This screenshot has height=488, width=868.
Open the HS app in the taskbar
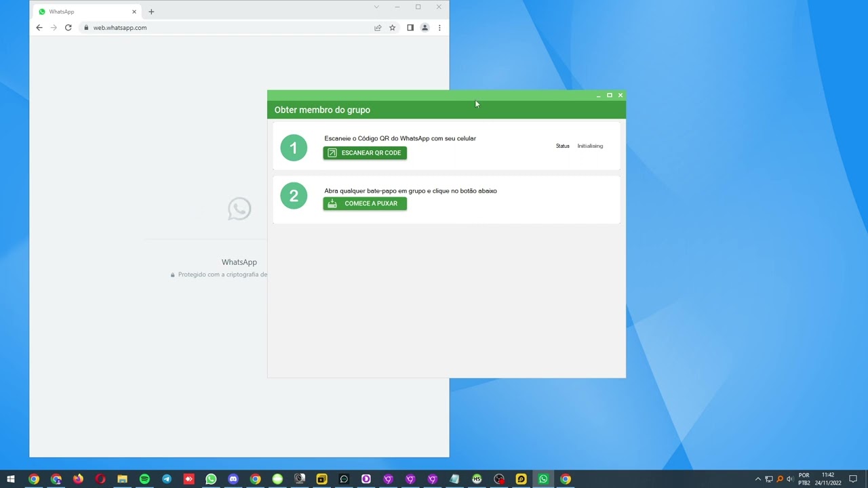477,479
